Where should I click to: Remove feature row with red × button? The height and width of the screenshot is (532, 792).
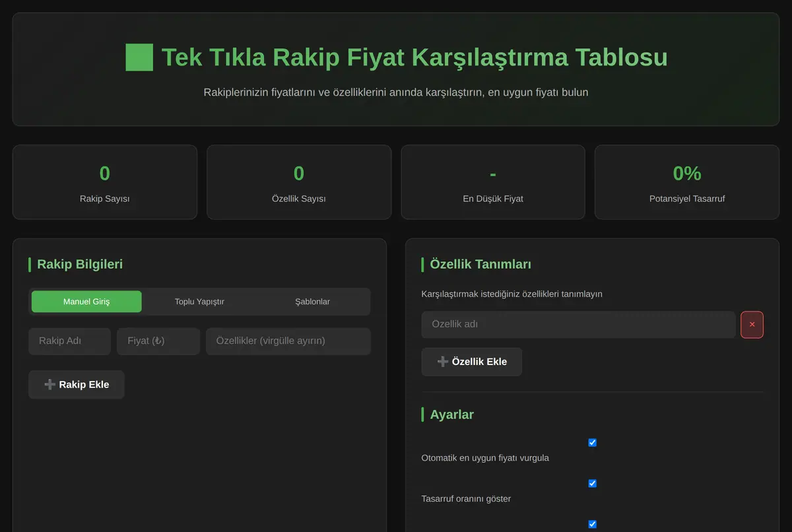click(x=752, y=325)
